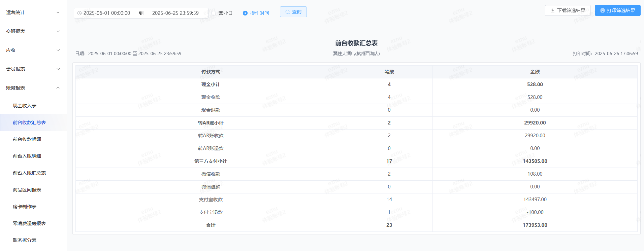Click the 现金退款 row label
The image size is (644, 251).
point(211,110)
